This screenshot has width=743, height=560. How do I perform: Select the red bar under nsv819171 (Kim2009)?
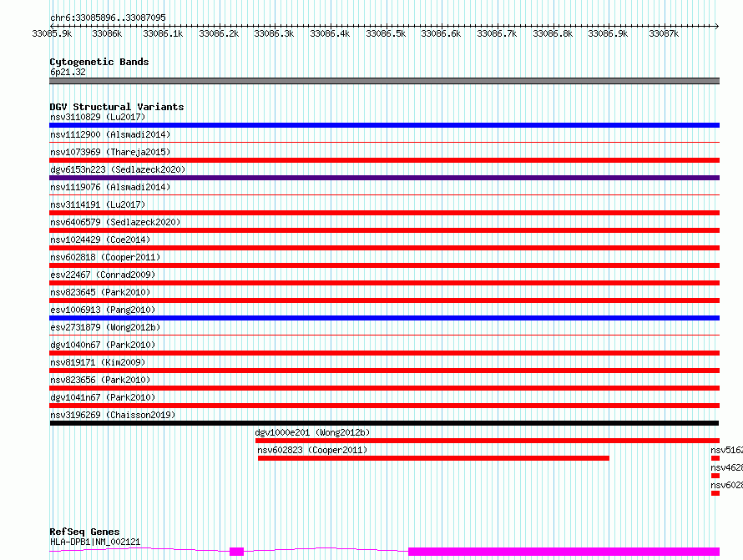384,371
